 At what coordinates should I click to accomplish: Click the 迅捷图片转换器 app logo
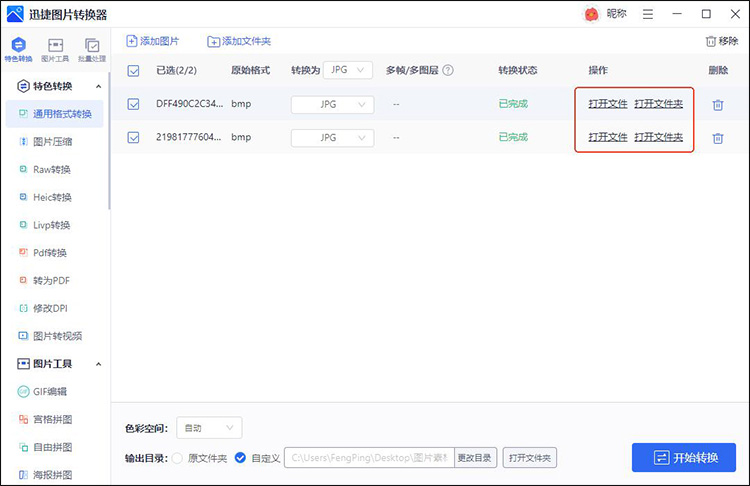click(15, 14)
